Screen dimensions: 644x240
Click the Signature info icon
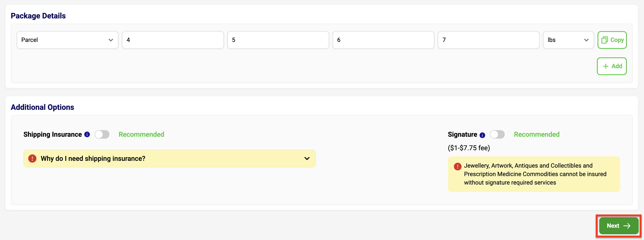(x=482, y=135)
